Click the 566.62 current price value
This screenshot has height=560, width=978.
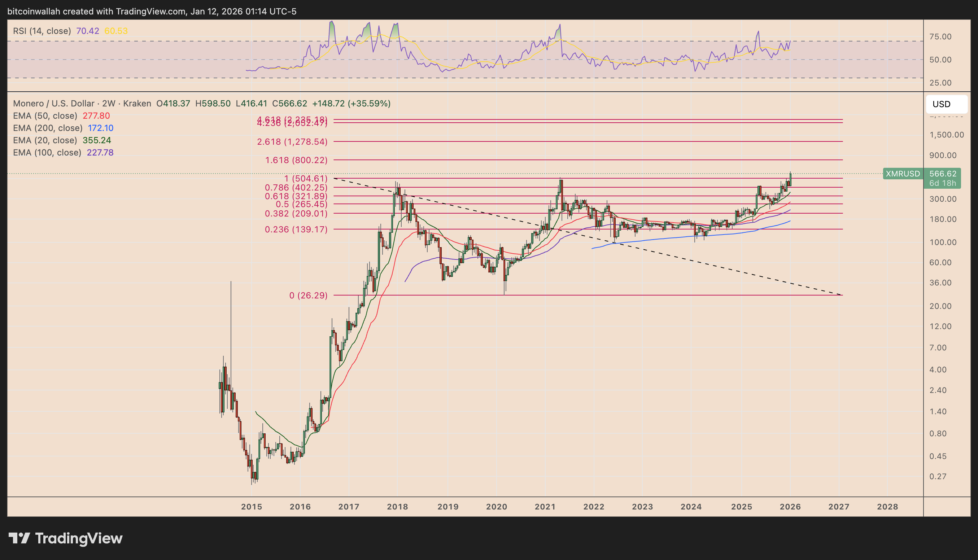coord(943,174)
